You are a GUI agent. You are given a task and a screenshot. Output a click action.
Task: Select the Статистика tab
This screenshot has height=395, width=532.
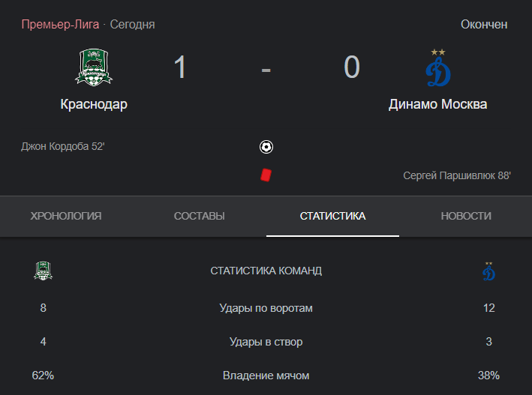332,216
